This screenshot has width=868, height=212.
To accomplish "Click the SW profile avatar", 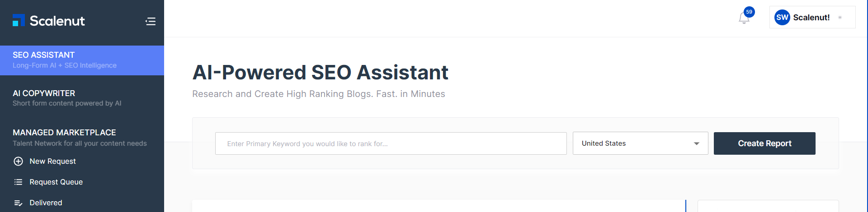I will coord(782,17).
